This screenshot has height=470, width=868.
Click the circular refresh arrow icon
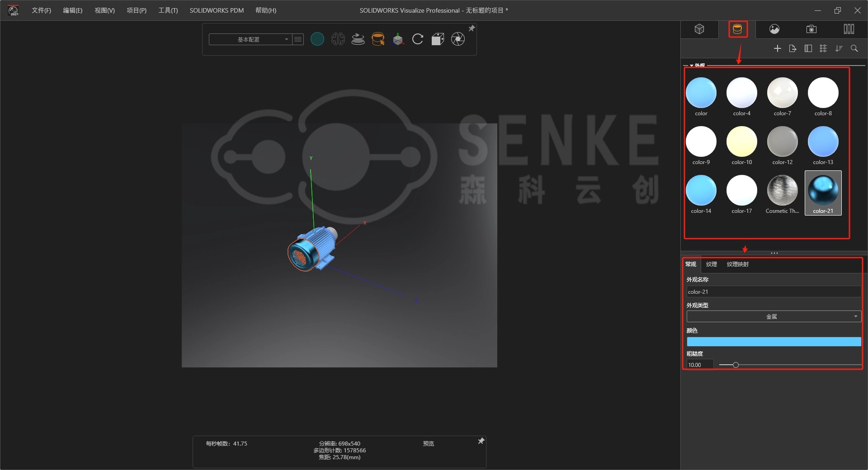(x=418, y=39)
